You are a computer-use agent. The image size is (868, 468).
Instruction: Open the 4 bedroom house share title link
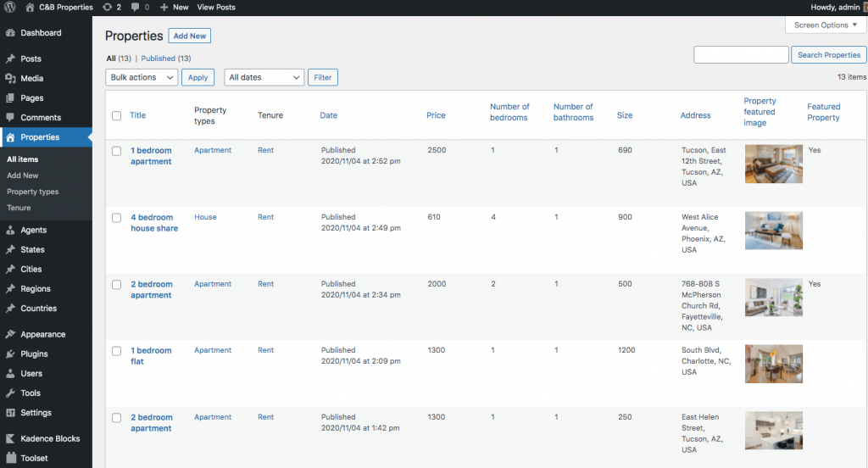coord(154,223)
